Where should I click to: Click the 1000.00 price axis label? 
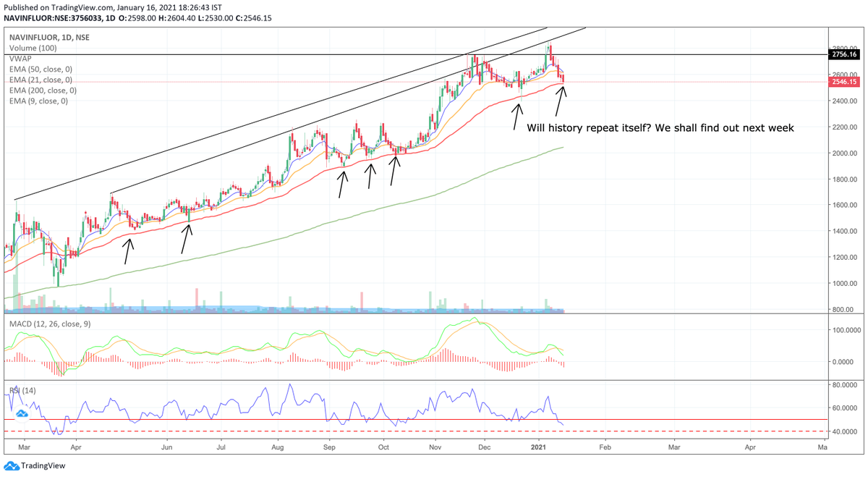(x=846, y=283)
